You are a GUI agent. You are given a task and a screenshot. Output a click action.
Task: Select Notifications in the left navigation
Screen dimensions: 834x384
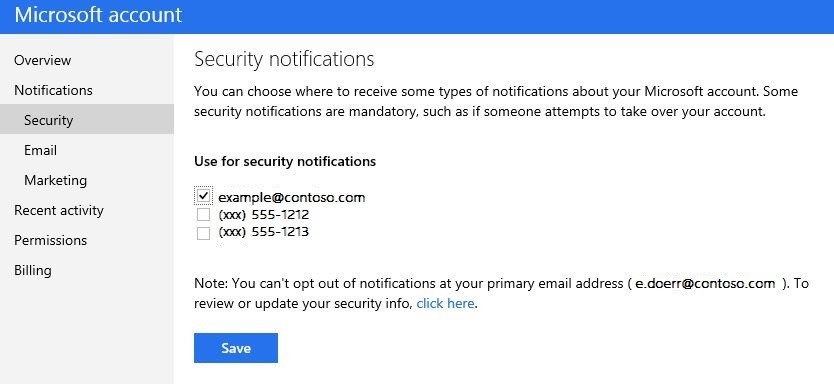pos(53,90)
